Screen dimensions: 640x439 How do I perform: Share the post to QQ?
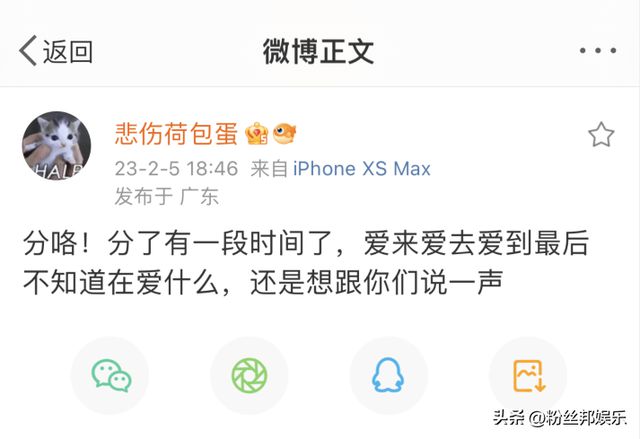coord(388,375)
